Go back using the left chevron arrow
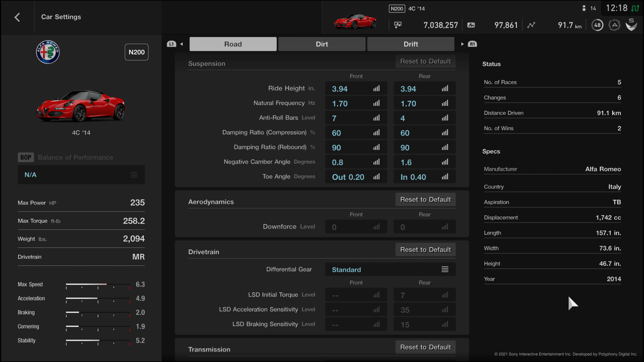Viewport: 644px width, 362px height. [17, 17]
